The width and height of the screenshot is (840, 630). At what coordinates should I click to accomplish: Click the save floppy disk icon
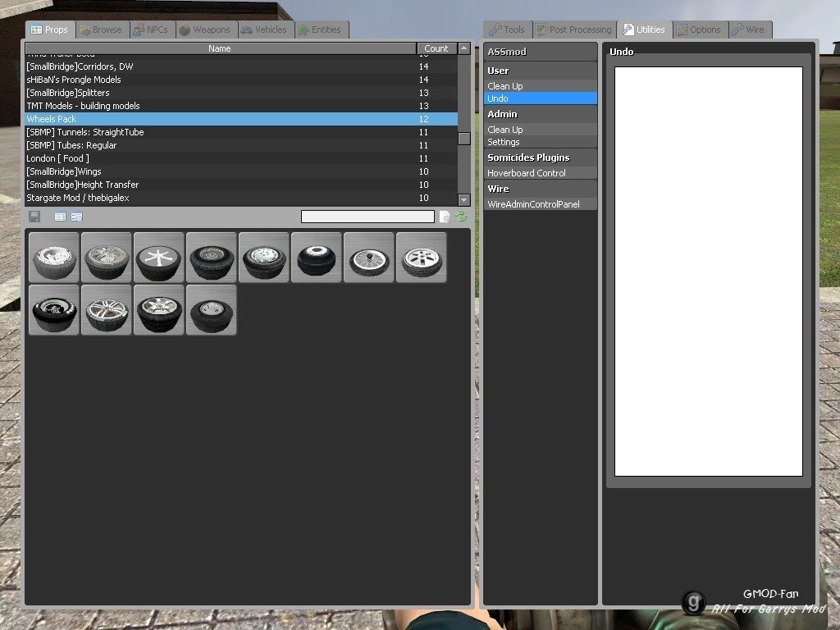click(34, 217)
